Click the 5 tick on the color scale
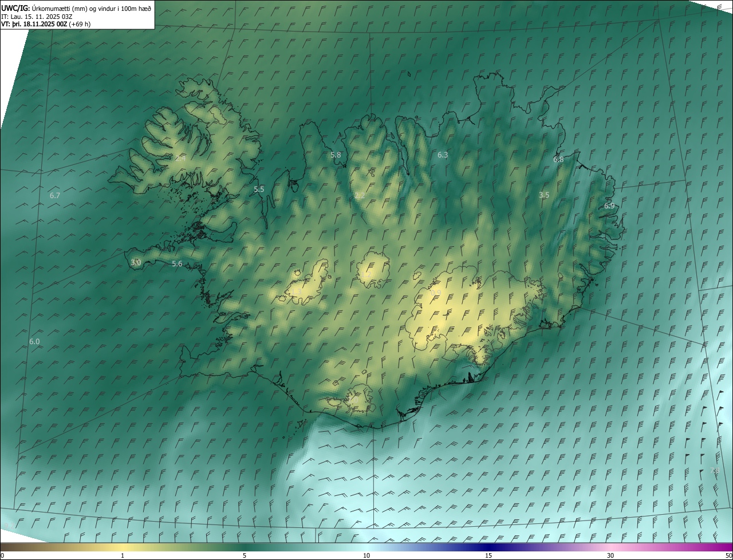The height and width of the screenshot is (560, 733). tap(245, 556)
